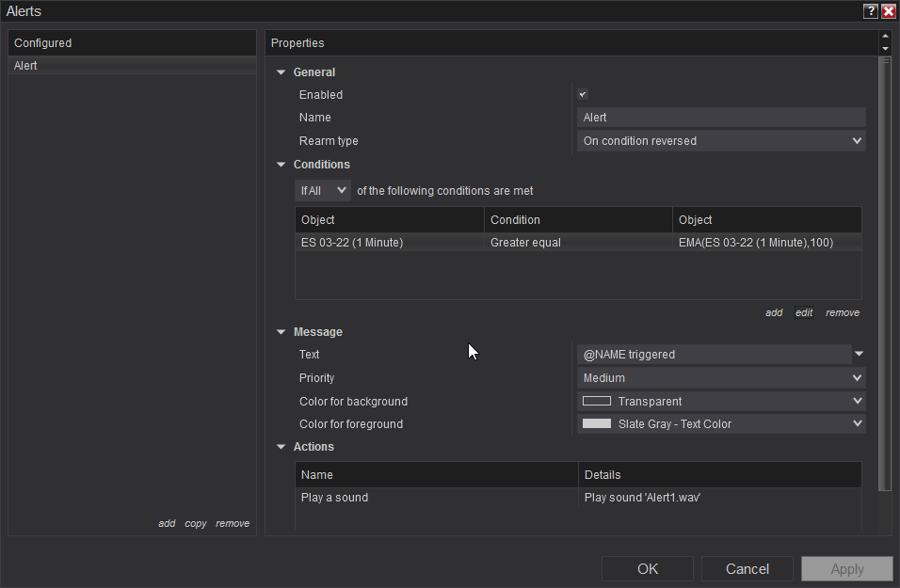Collapse the Actions section

281,447
